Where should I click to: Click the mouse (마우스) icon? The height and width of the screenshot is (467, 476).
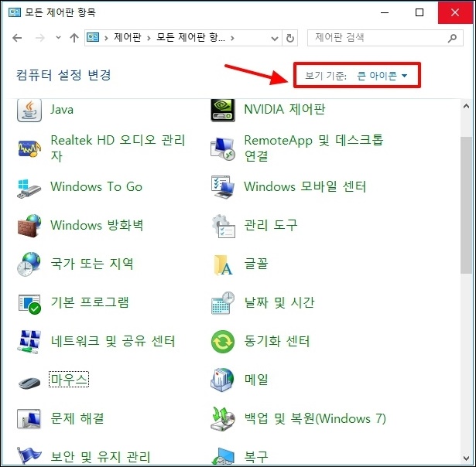pyautogui.click(x=29, y=382)
